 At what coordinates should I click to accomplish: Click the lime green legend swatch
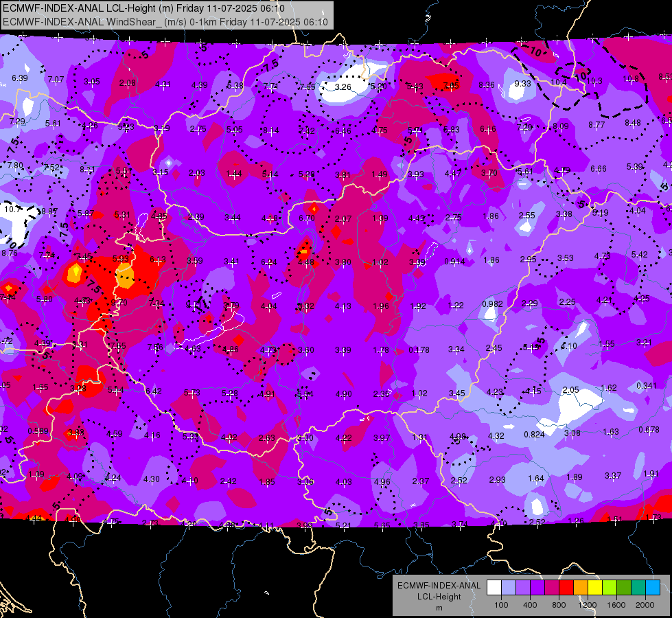point(610,588)
